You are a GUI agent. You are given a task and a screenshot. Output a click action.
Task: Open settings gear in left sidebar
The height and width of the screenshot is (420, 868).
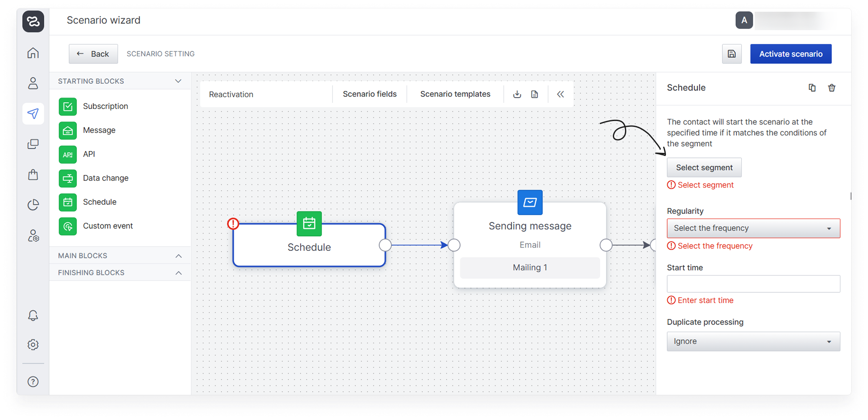pos(33,345)
